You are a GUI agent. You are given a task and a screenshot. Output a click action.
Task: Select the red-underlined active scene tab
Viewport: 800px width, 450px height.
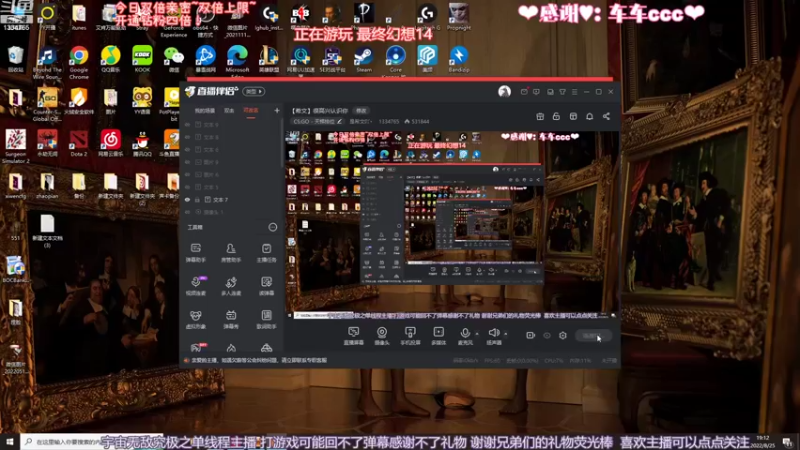tap(251, 111)
